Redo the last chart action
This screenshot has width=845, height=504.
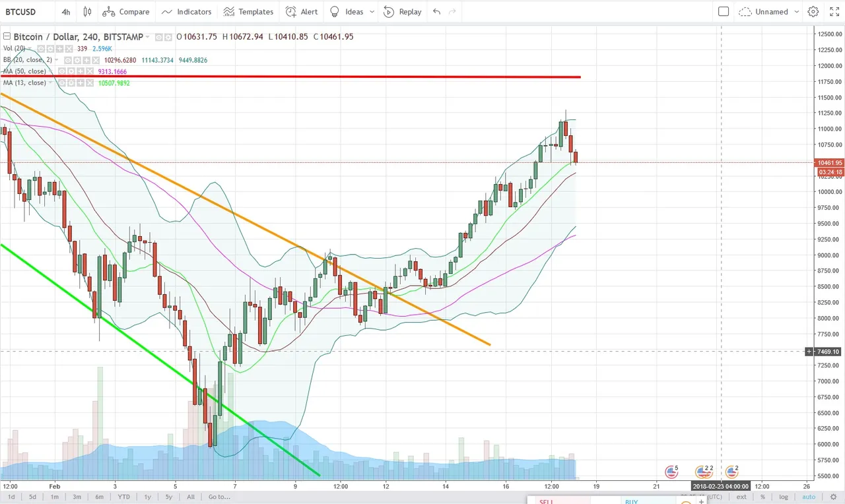(452, 11)
